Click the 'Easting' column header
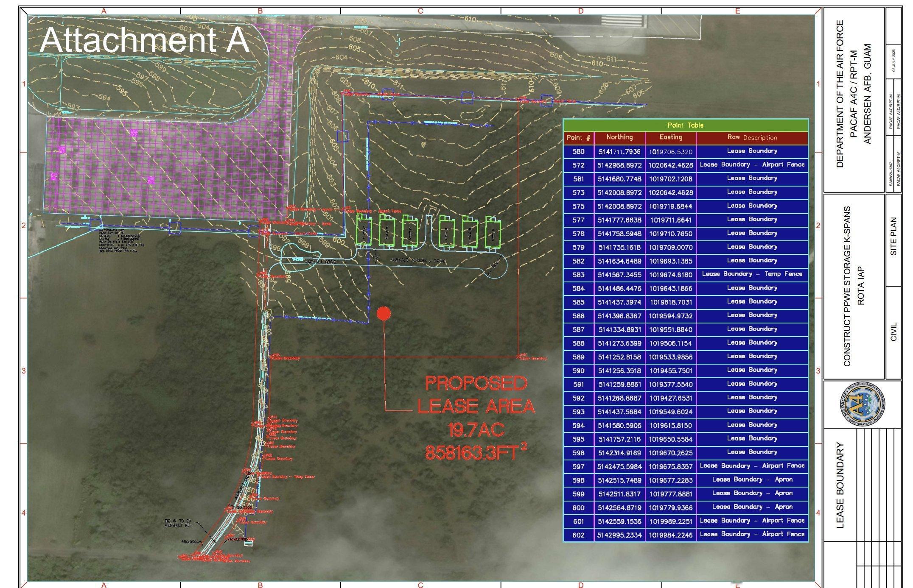 (x=671, y=137)
